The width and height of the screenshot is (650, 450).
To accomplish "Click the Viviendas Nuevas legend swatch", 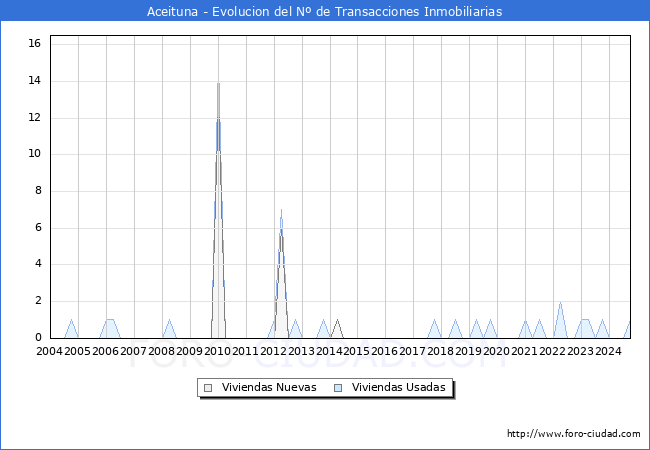I will click(x=208, y=388).
